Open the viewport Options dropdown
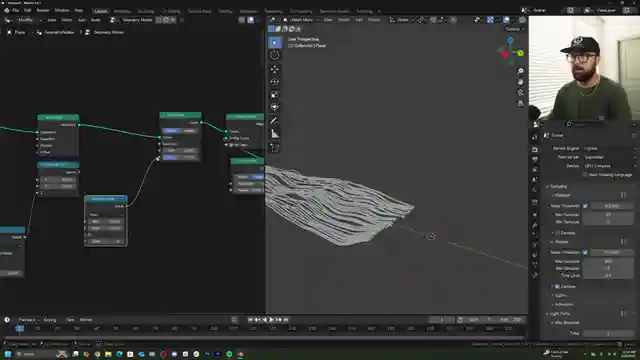 tap(514, 29)
